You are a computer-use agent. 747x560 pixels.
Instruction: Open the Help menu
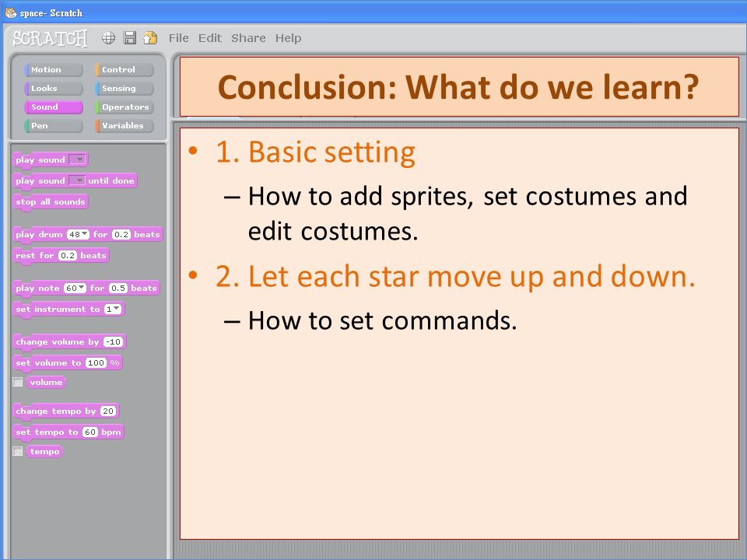(x=288, y=38)
